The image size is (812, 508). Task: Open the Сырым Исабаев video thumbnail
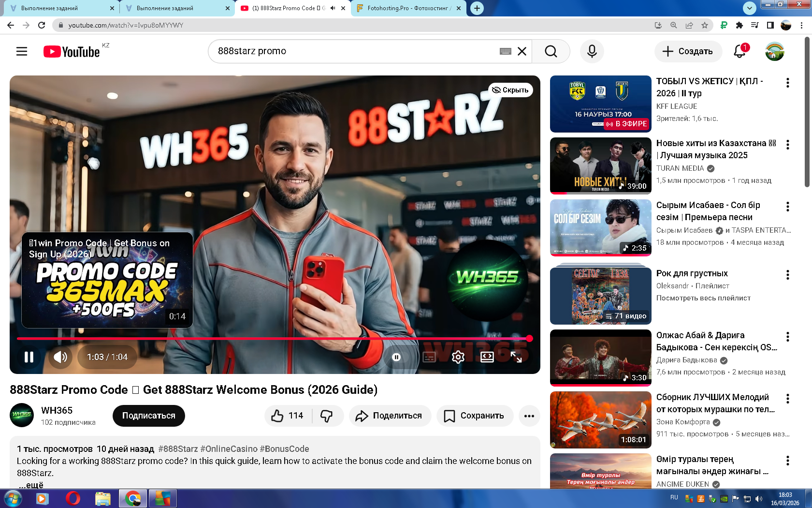(601, 227)
